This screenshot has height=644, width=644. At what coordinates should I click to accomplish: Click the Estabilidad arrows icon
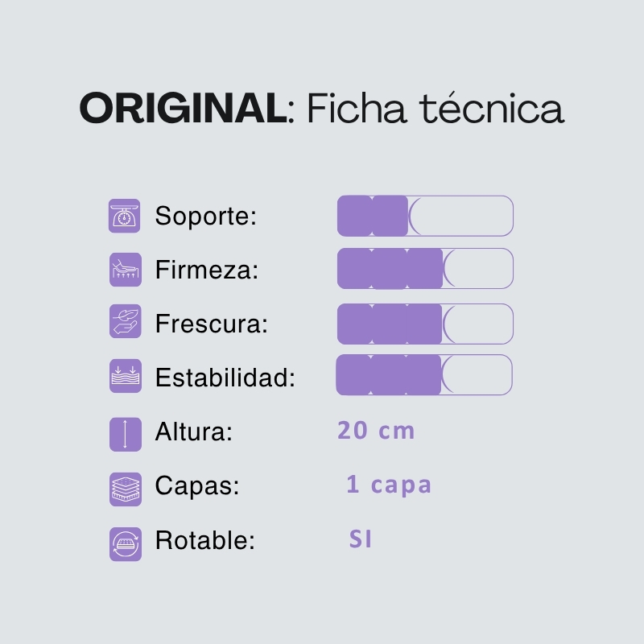[125, 377]
